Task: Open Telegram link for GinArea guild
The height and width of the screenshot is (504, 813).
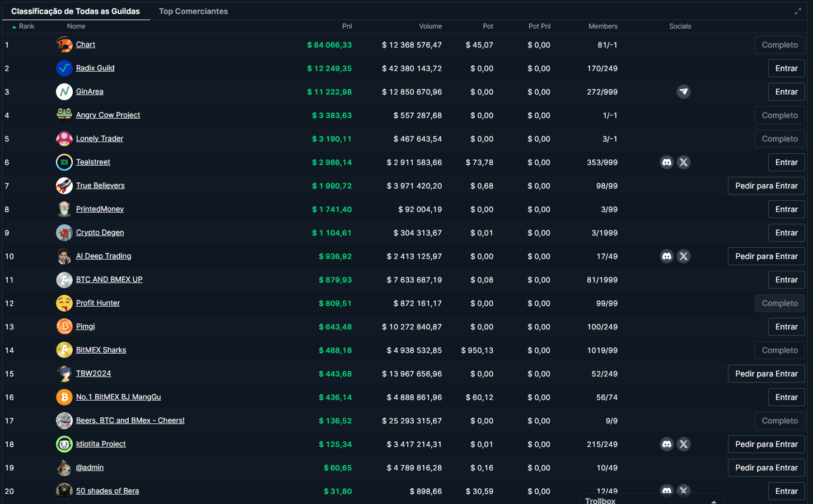Action: [684, 92]
